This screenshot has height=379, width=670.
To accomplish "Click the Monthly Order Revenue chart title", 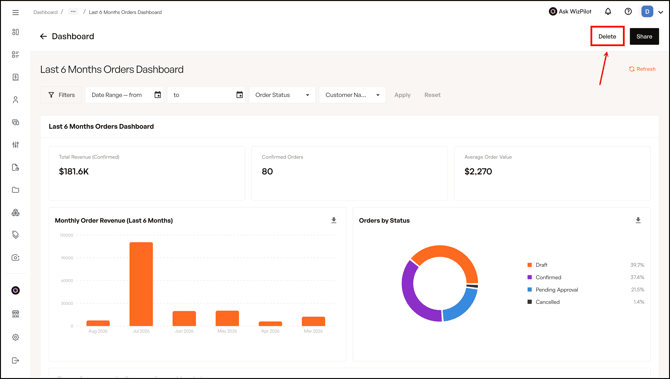I will click(114, 220).
